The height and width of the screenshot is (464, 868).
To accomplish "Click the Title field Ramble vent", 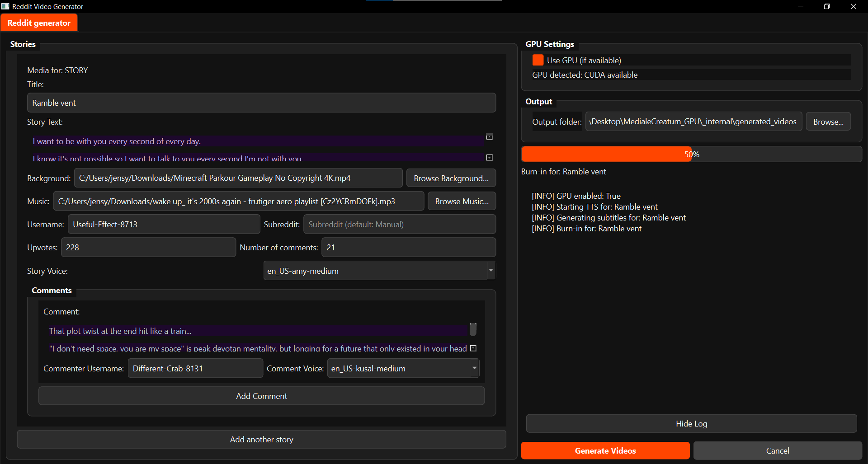I will (x=261, y=103).
